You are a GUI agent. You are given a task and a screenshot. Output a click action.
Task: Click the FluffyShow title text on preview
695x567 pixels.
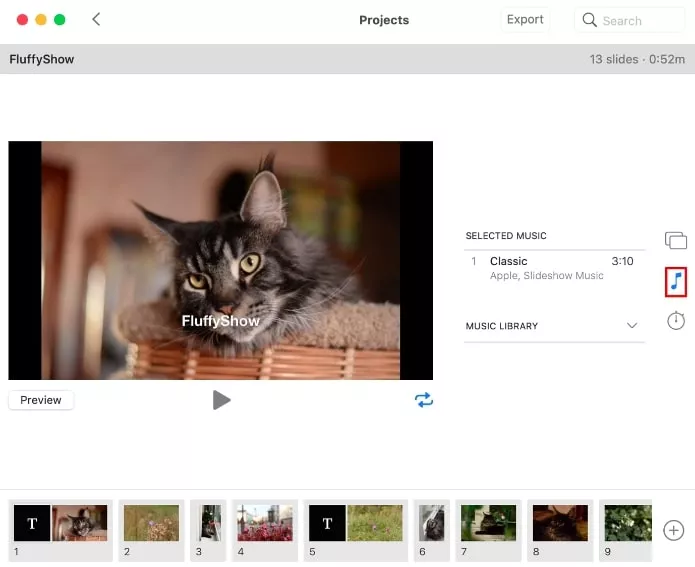click(x=221, y=321)
